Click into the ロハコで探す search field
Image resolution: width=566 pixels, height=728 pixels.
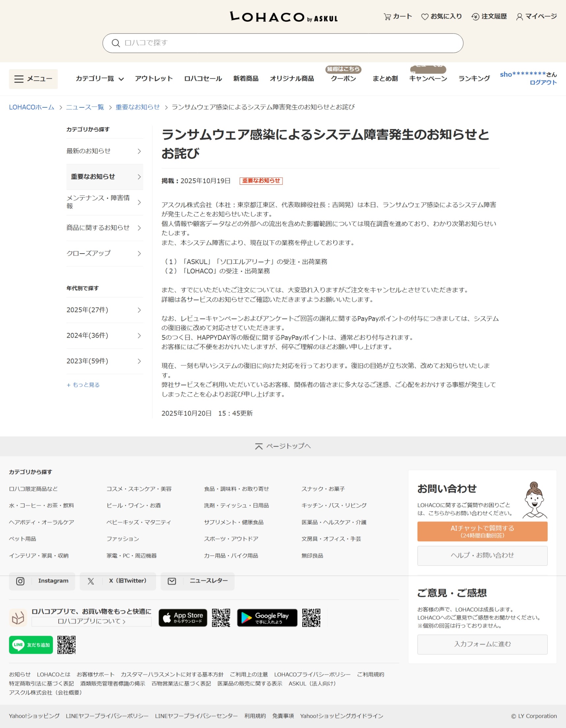click(x=287, y=43)
